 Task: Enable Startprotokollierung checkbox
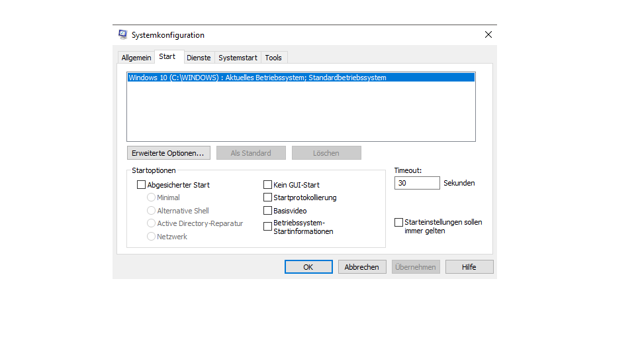tap(267, 198)
